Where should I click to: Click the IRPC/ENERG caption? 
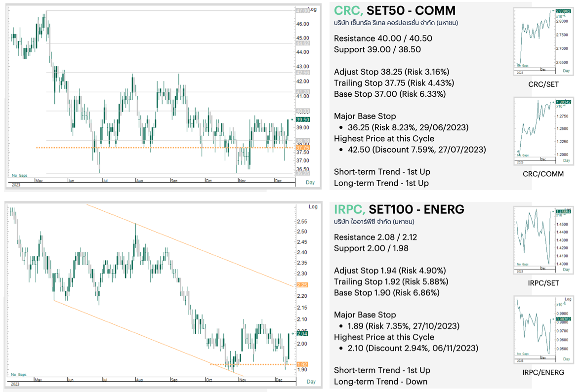tap(543, 372)
